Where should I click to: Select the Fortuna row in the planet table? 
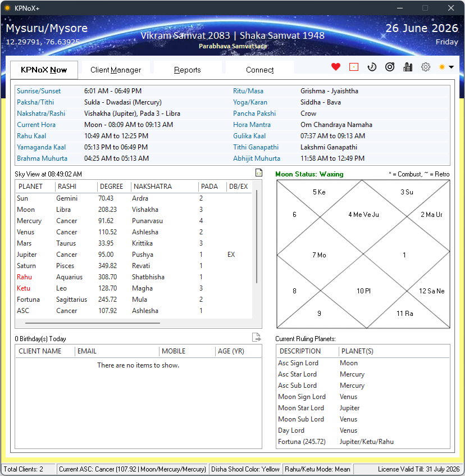[x=134, y=300]
